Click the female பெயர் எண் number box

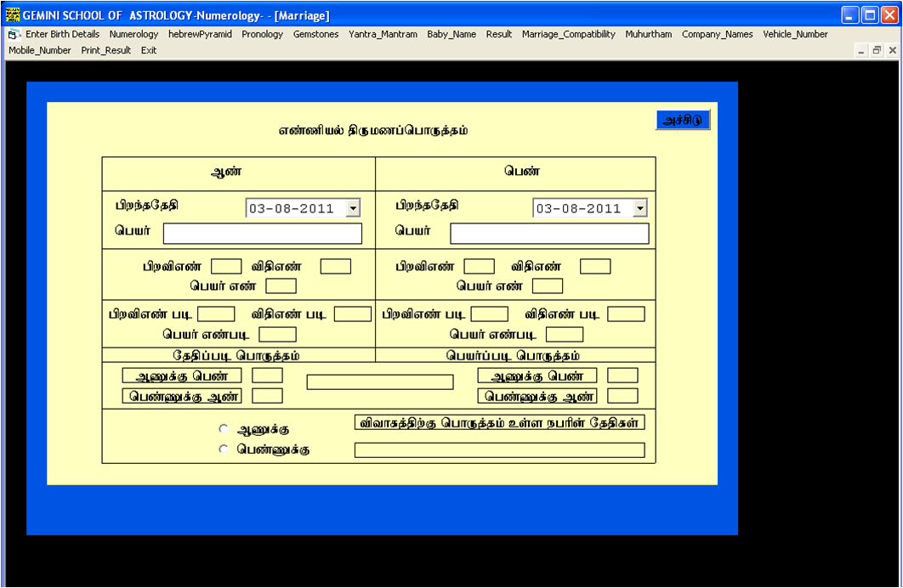(548, 286)
